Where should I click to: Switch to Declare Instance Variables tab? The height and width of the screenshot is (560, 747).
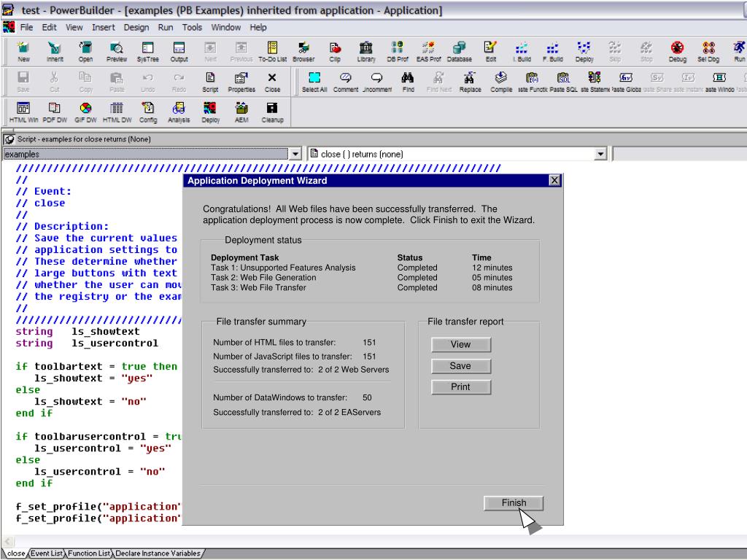158,553
